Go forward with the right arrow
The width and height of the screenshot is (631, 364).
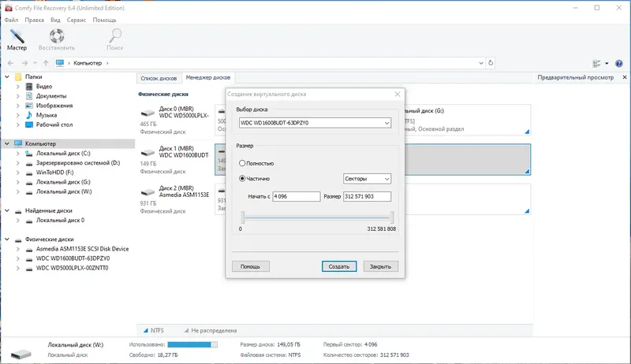[x=24, y=63]
